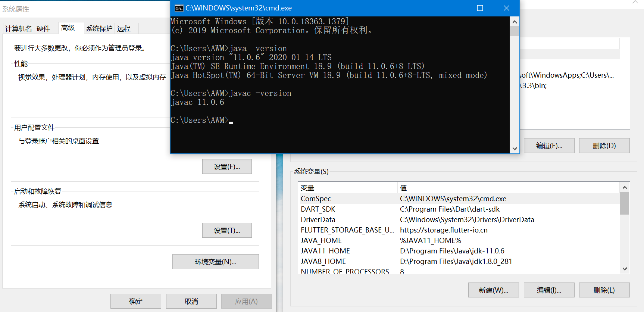Click value D:\Program Files\Java\jdk-11.0.6
Image resolution: width=644 pixels, height=312 pixels.
452,251
